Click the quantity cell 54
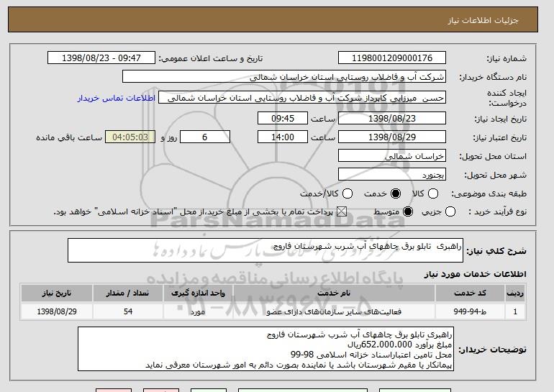 click(127, 311)
